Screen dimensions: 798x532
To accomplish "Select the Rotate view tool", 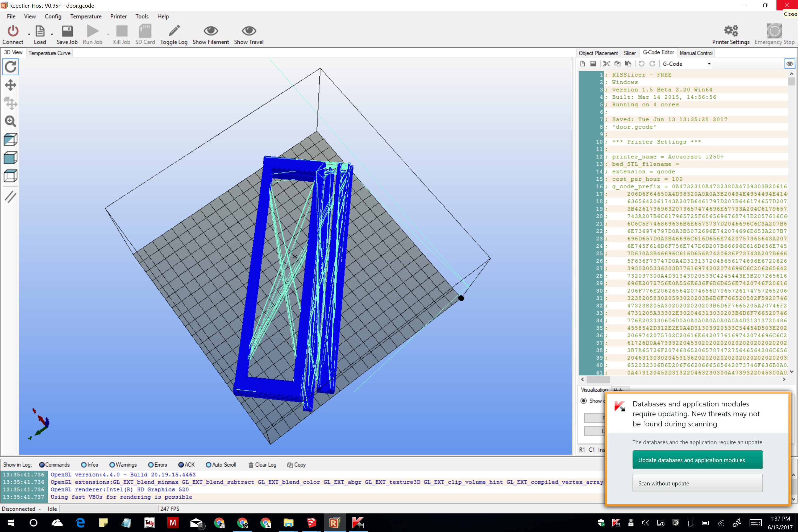I will (11, 67).
